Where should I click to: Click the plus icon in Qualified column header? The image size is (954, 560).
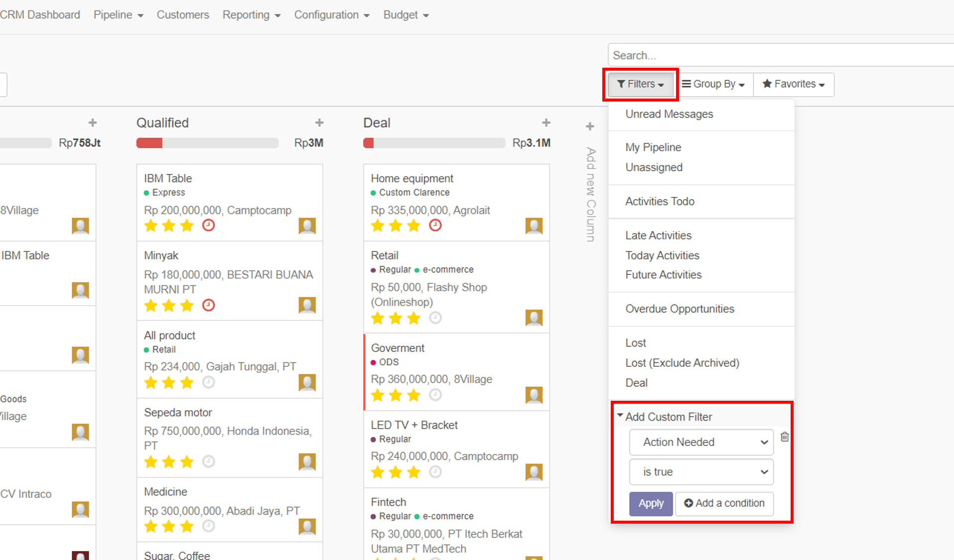319,122
